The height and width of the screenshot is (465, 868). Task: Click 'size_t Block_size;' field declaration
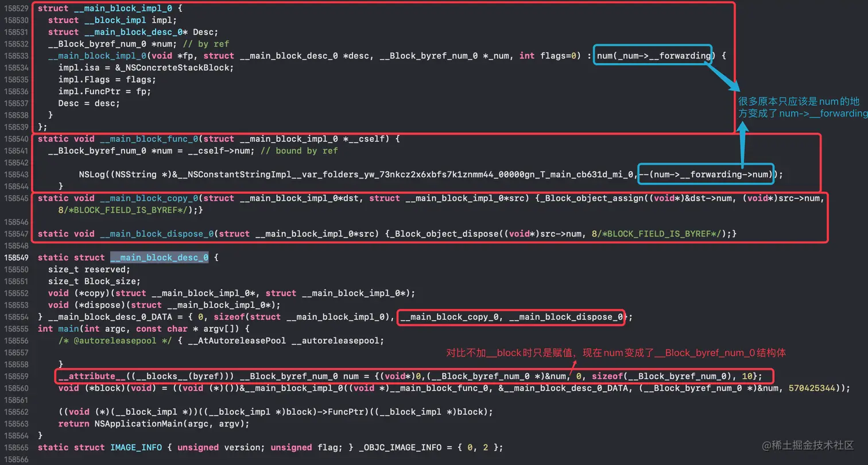(94, 281)
